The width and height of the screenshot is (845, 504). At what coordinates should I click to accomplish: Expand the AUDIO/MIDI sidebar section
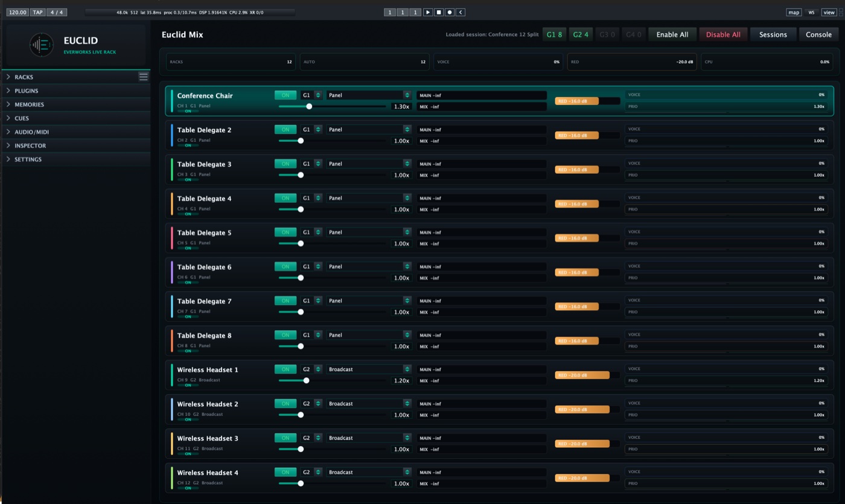tap(76, 132)
